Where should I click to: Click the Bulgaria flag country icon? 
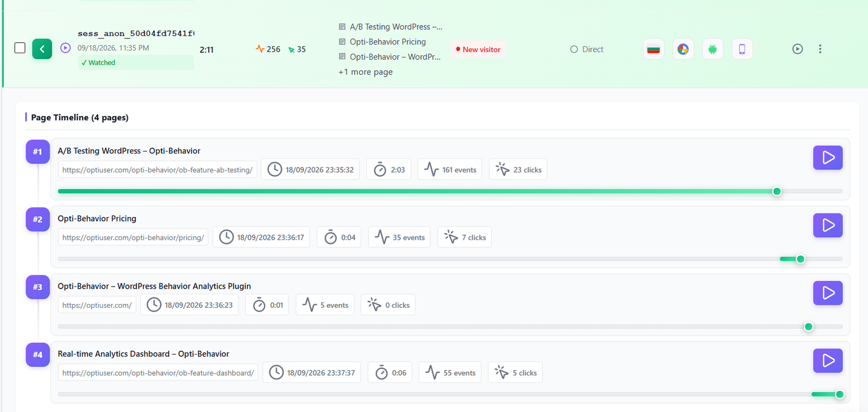(x=654, y=49)
